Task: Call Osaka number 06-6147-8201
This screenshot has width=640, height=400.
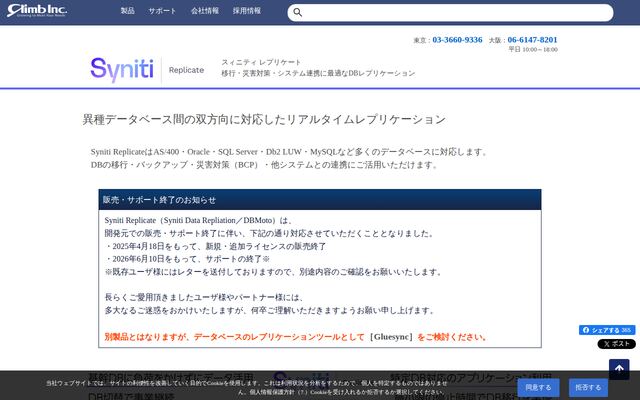Action: tap(532, 40)
